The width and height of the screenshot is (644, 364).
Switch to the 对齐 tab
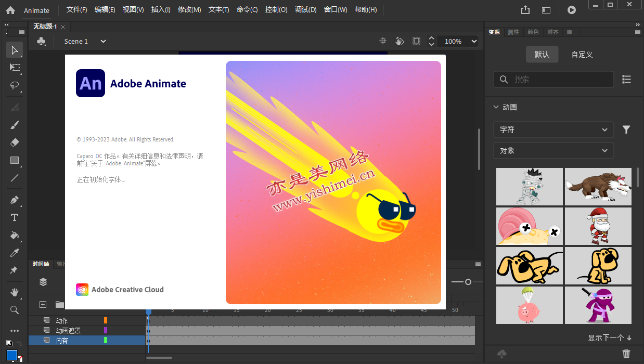click(x=553, y=32)
